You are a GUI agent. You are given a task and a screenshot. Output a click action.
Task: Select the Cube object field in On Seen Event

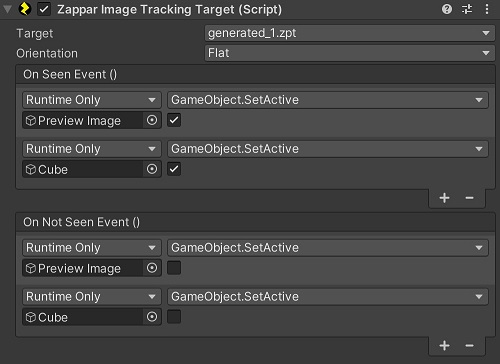(83, 169)
